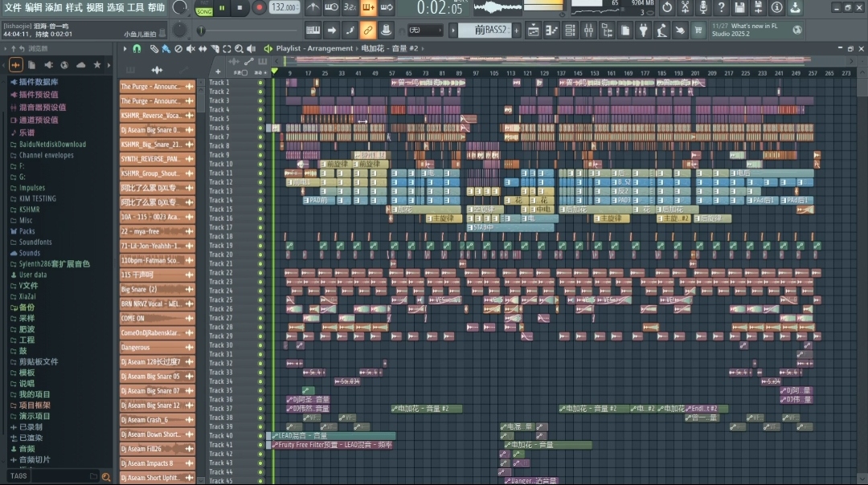
Task: Switch the PAT/SONG mode toggle
Action: point(204,8)
